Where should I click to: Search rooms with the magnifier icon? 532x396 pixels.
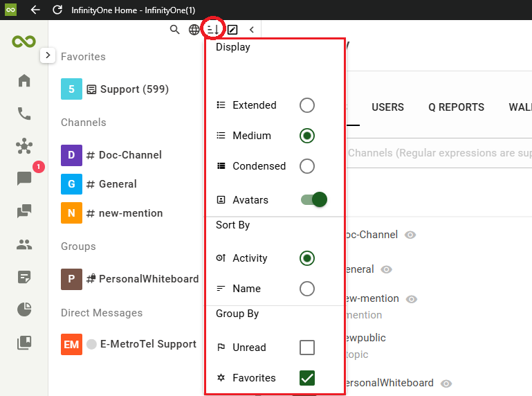tap(175, 30)
